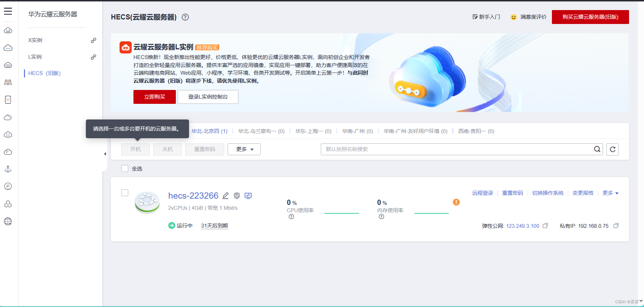This screenshot has width=644, height=307.
Task: Click the Ubuntu OS image for hecs-223266
Action: [147, 202]
